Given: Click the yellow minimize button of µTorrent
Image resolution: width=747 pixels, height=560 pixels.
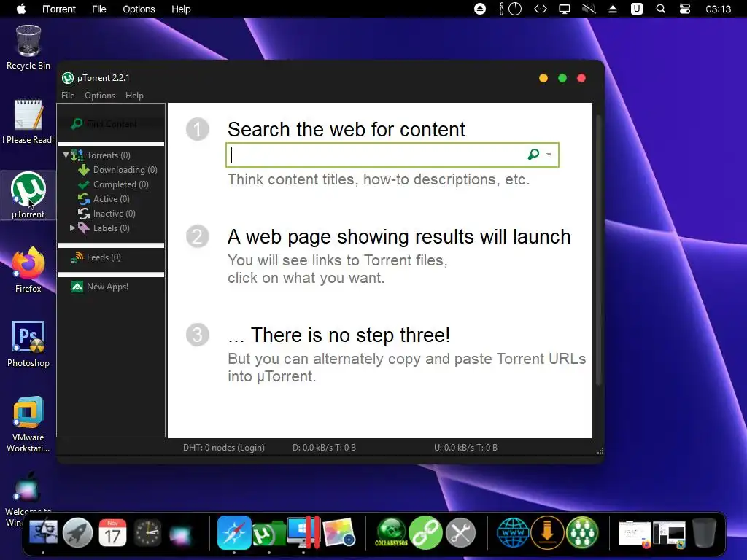Looking at the screenshot, I should click(543, 78).
